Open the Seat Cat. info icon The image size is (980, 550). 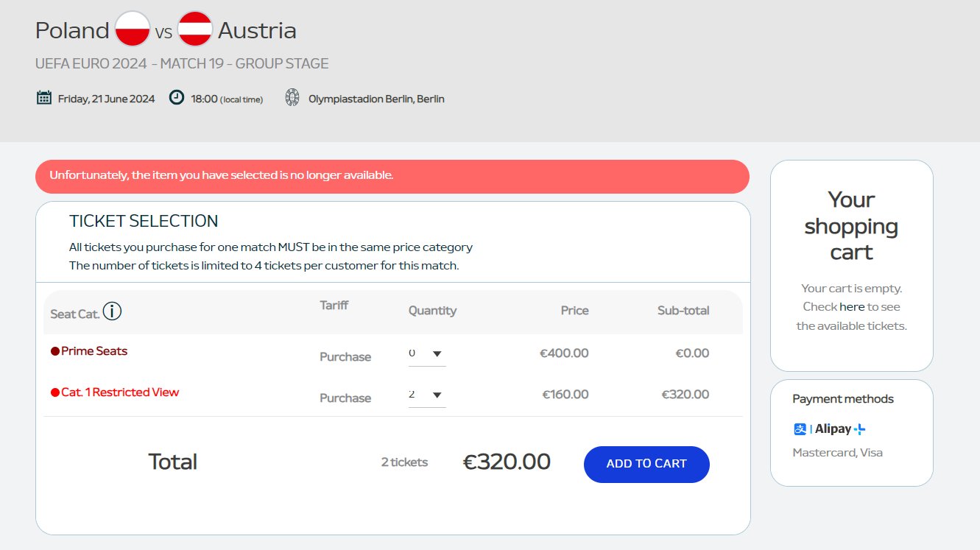pyautogui.click(x=112, y=311)
